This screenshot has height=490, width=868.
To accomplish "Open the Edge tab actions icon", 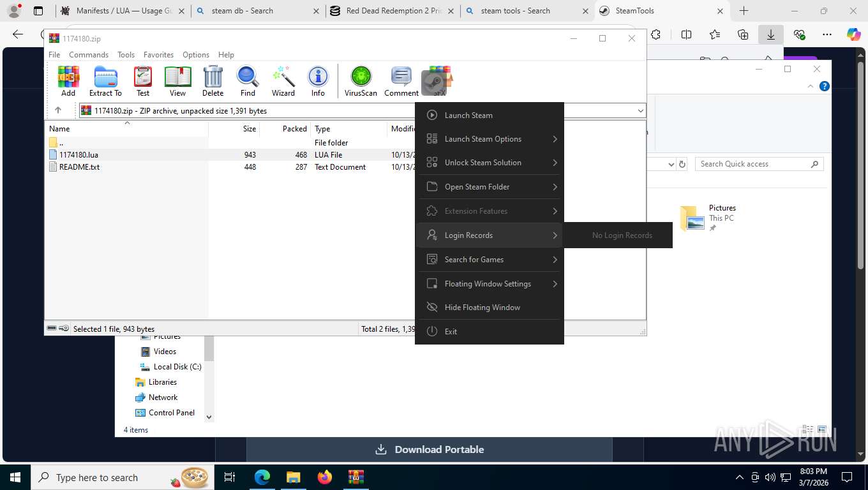I will [38, 11].
